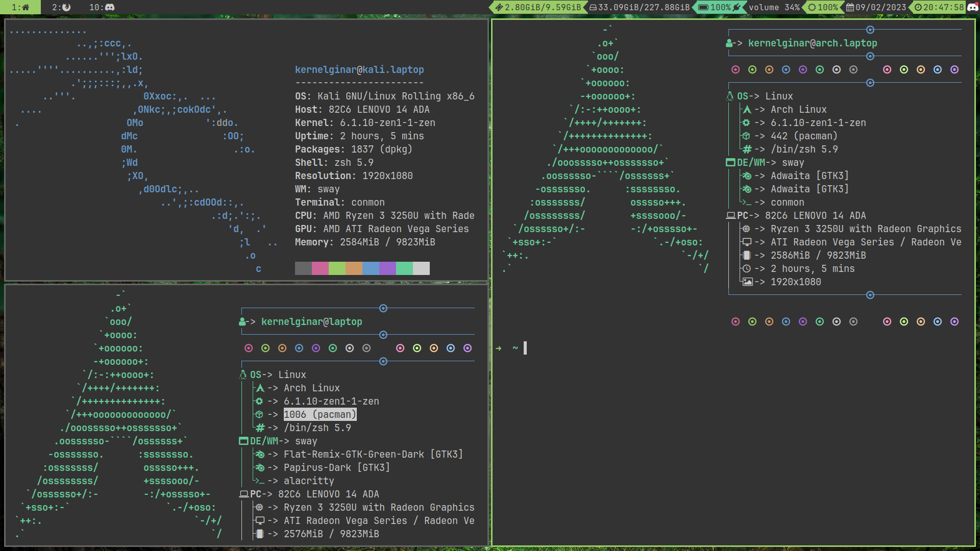Click kernelginar@kali.laptop title text
This screenshot has height=551, width=980.
pos(359,70)
